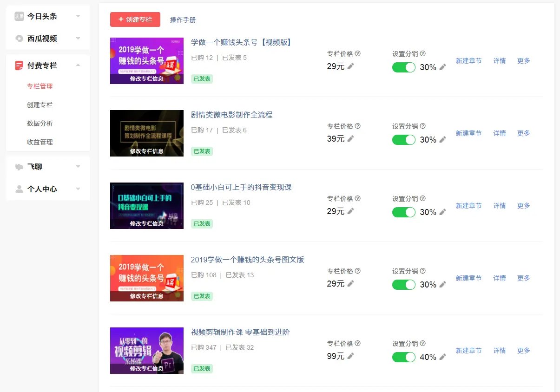This screenshot has height=392, width=560.
Task: Click the 付费专栏 red sidebar icon
Action: point(19,65)
